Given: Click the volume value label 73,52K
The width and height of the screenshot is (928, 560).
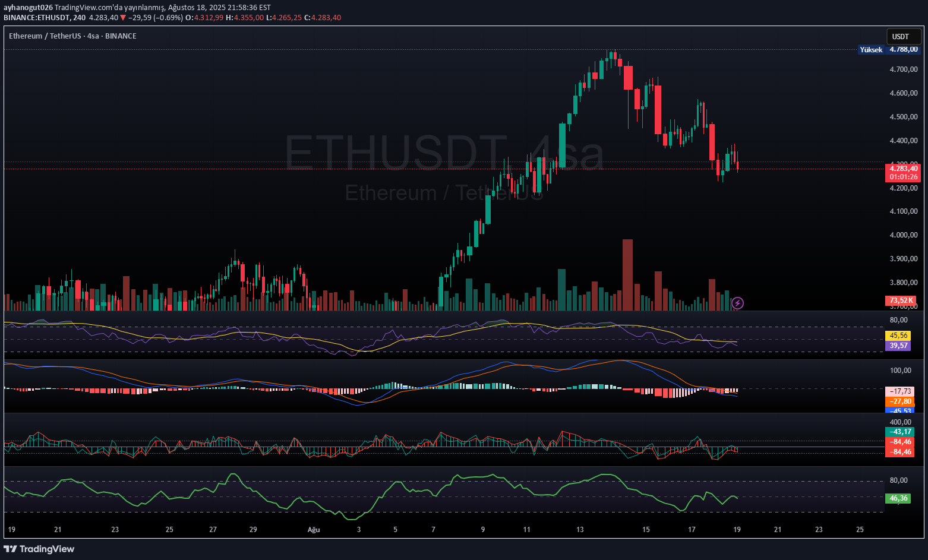Looking at the screenshot, I should pos(901,300).
